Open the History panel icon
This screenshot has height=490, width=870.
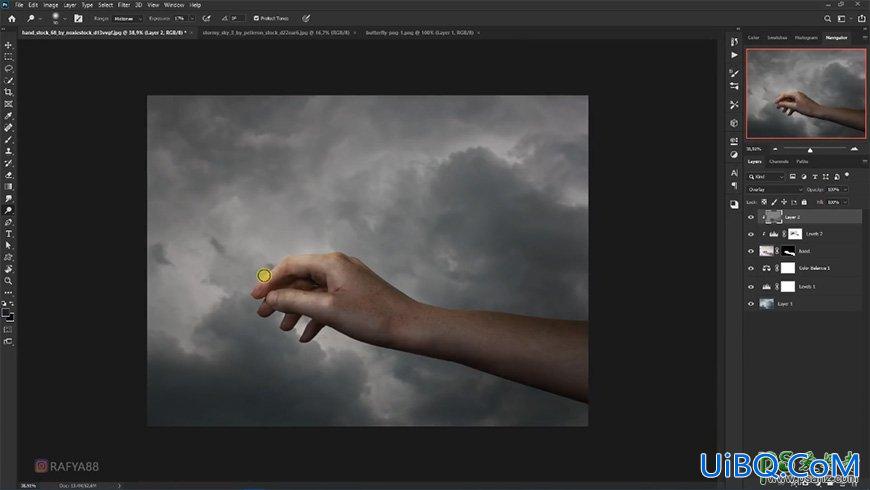[x=734, y=42]
